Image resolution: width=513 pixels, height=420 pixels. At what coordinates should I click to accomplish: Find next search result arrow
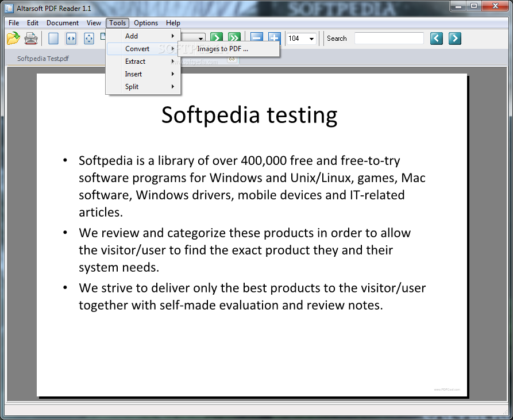[455, 38]
